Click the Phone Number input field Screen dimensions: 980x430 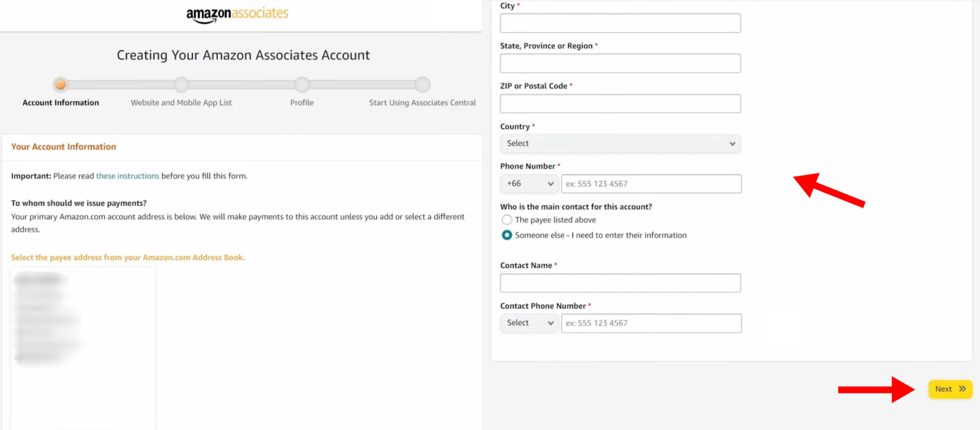click(651, 184)
